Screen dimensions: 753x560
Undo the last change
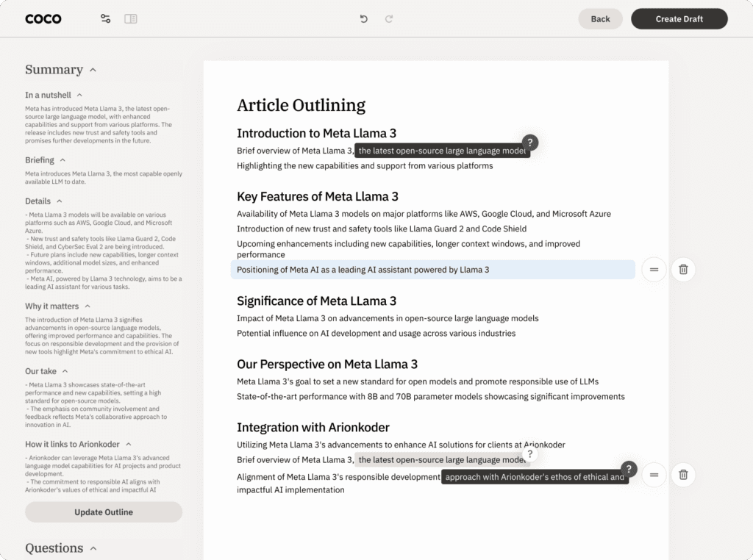point(363,18)
